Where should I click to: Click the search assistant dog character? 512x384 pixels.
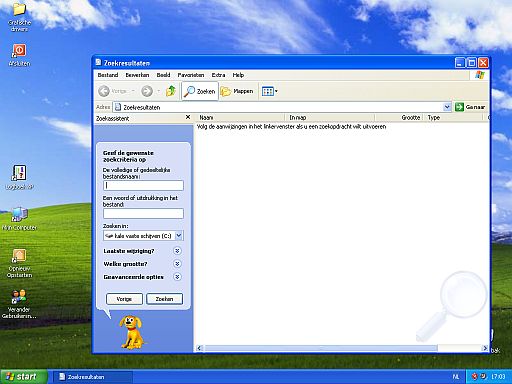point(132,332)
